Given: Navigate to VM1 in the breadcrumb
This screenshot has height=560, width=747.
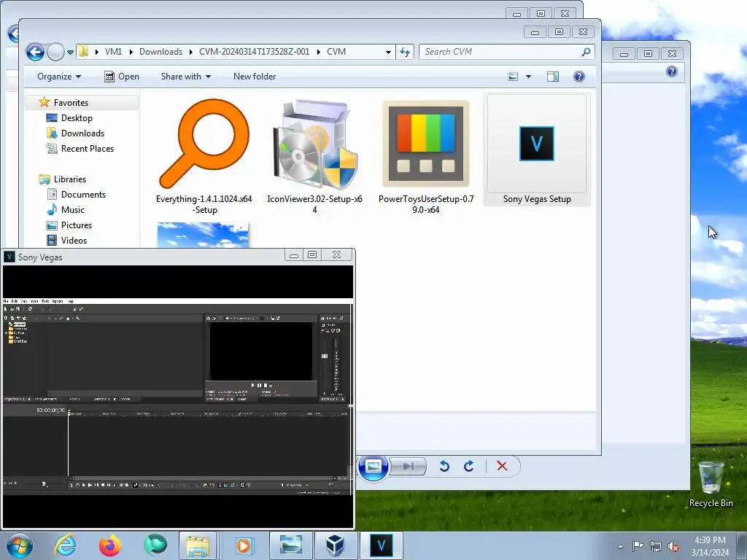Looking at the screenshot, I should [x=113, y=52].
